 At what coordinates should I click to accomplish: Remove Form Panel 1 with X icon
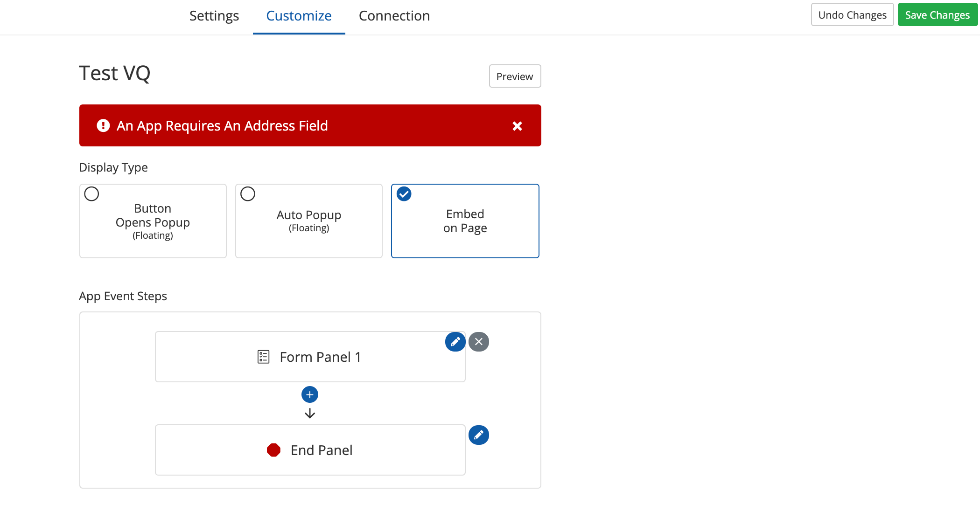pyautogui.click(x=479, y=342)
